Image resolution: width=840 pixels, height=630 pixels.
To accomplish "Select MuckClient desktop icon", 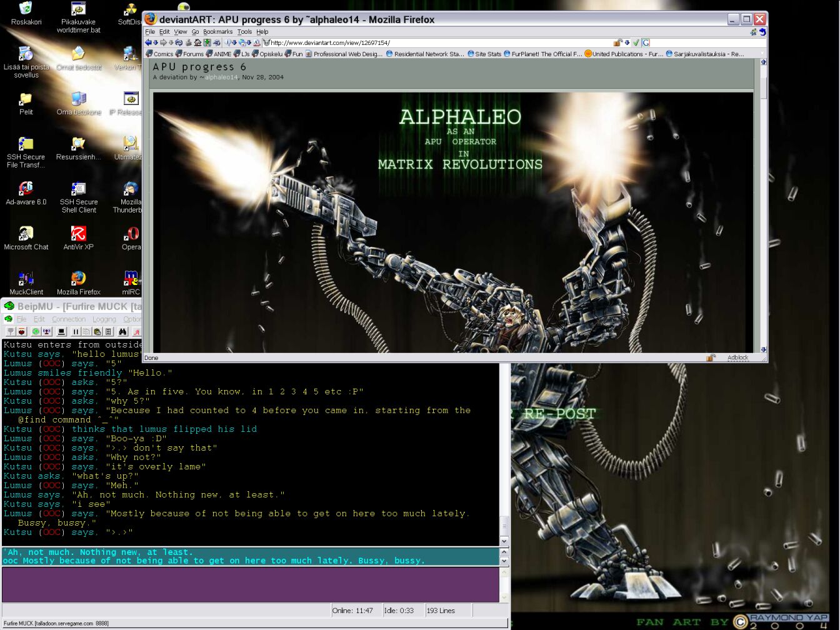I will pos(26,283).
